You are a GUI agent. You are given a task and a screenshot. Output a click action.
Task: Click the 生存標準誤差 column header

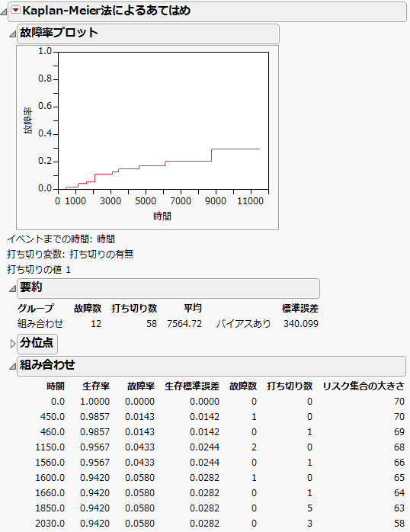[192, 386]
